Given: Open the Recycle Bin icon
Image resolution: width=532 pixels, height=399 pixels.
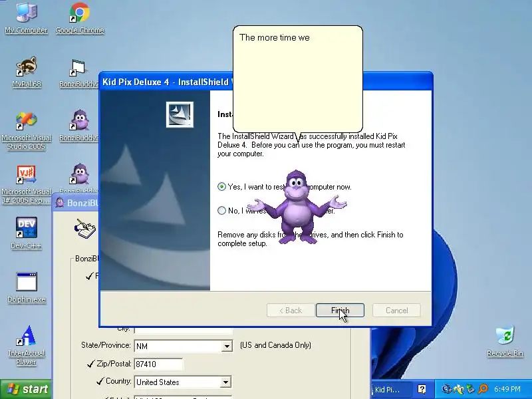Looking at the screenshot, I should point(505,341).
